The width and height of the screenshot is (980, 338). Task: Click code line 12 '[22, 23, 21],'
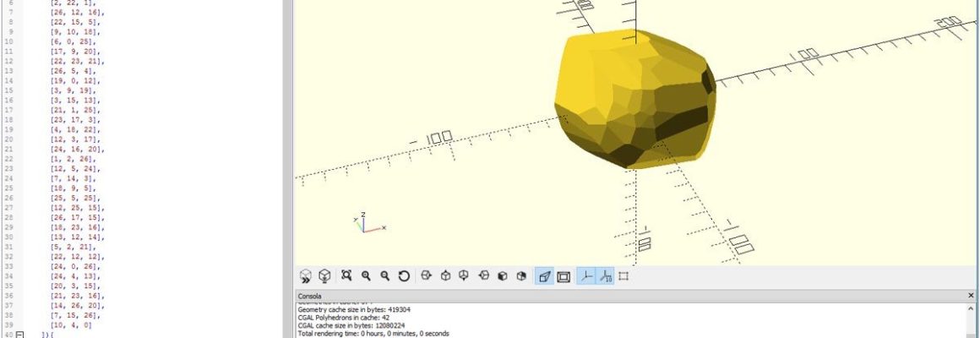77,61
